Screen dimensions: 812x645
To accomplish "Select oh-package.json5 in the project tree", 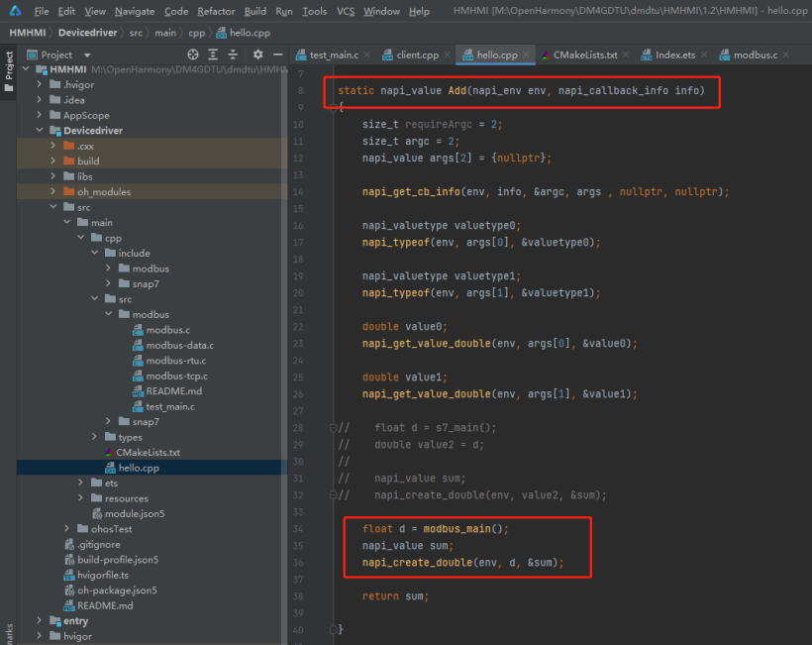I will pyautogui.click(x=110, y=591).
